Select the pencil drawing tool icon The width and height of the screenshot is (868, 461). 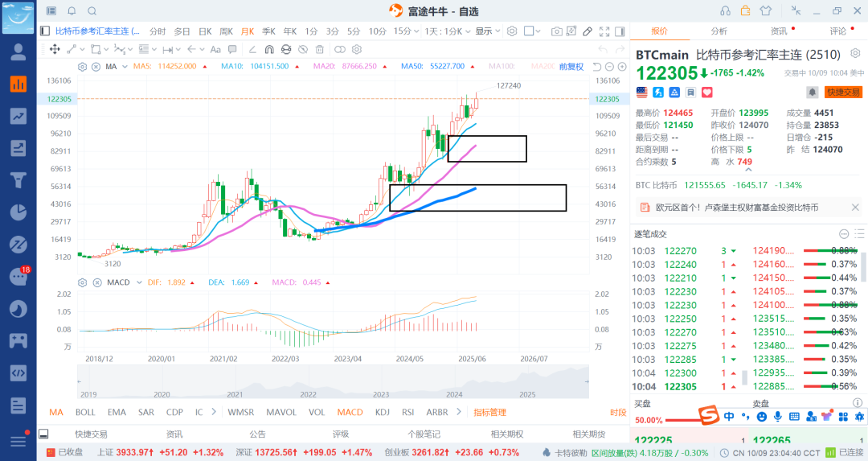pyautogui.click(x=588, y=31)
